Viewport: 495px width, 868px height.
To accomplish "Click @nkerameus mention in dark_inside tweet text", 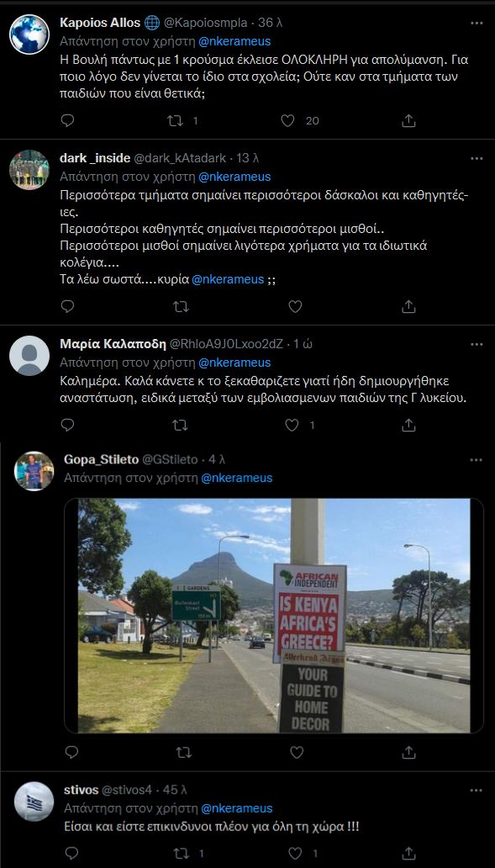I will [x=228, y=279].
